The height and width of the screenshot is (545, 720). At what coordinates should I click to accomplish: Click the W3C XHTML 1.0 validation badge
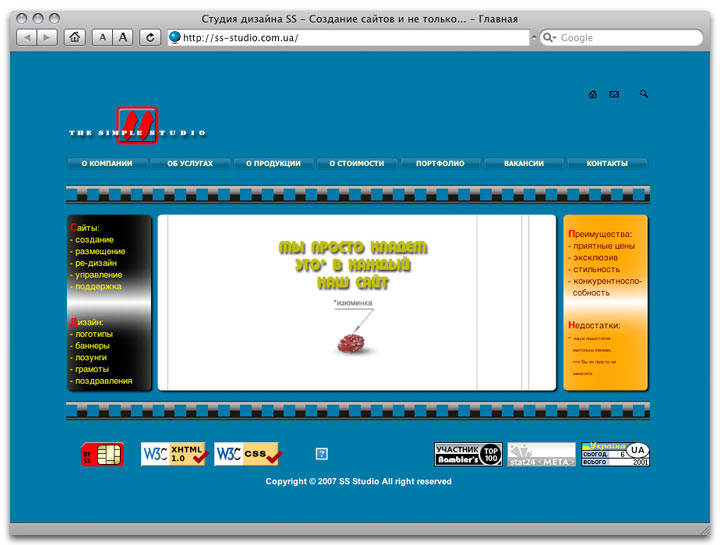coord(174,455)
